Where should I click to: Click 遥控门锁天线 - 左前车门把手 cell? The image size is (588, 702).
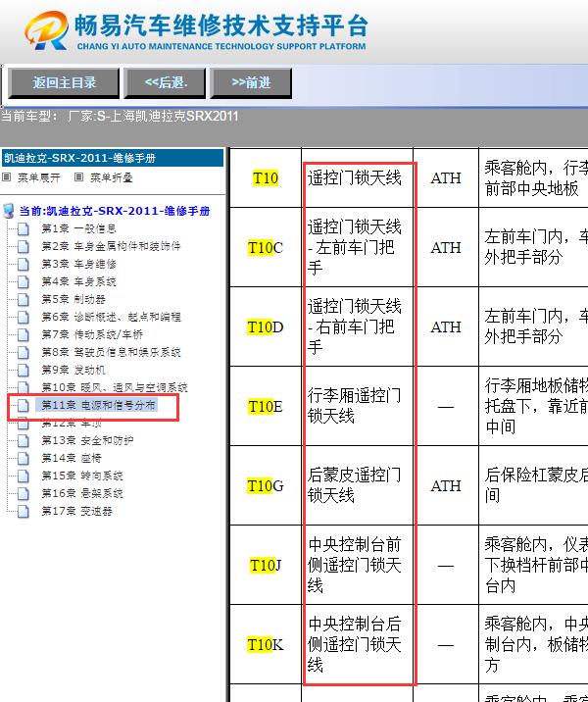pyautogui.click(x=358, y=247)
